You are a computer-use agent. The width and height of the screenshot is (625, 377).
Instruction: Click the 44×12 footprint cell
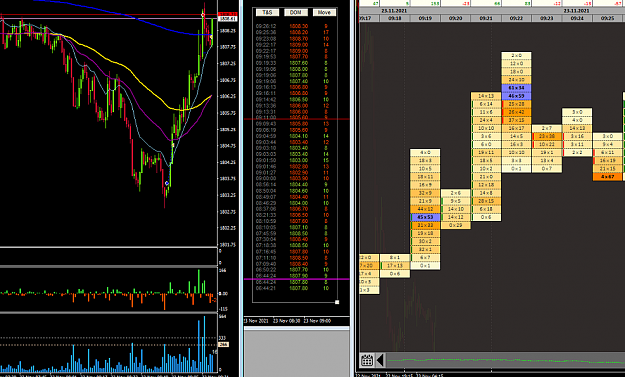click(425, 209)
